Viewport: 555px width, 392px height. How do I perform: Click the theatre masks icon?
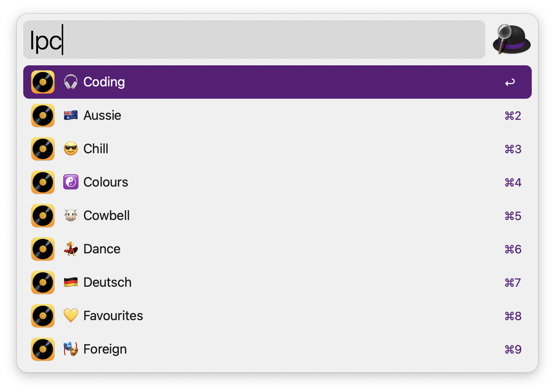point(71,349)
